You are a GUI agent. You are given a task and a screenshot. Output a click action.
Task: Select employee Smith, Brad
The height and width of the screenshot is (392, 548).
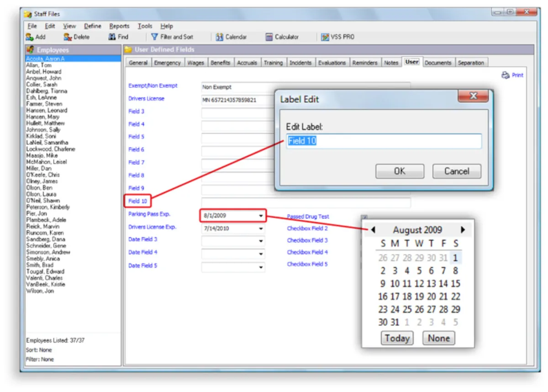tap(39, 265)
